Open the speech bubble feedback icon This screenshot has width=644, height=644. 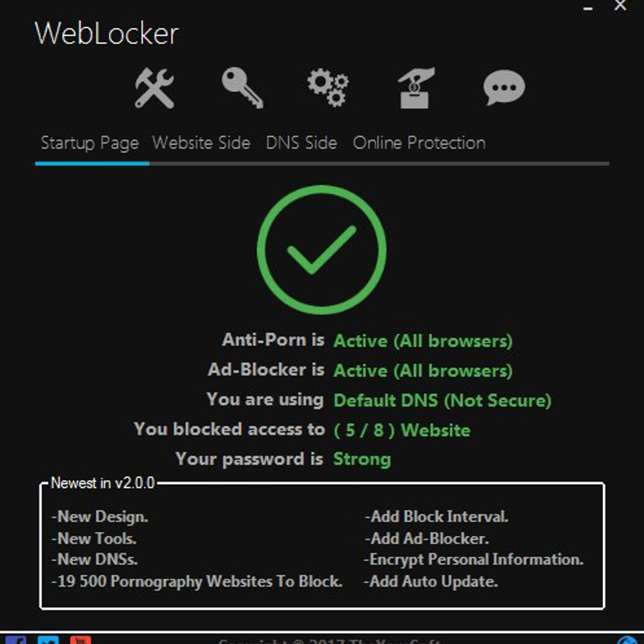504,88
